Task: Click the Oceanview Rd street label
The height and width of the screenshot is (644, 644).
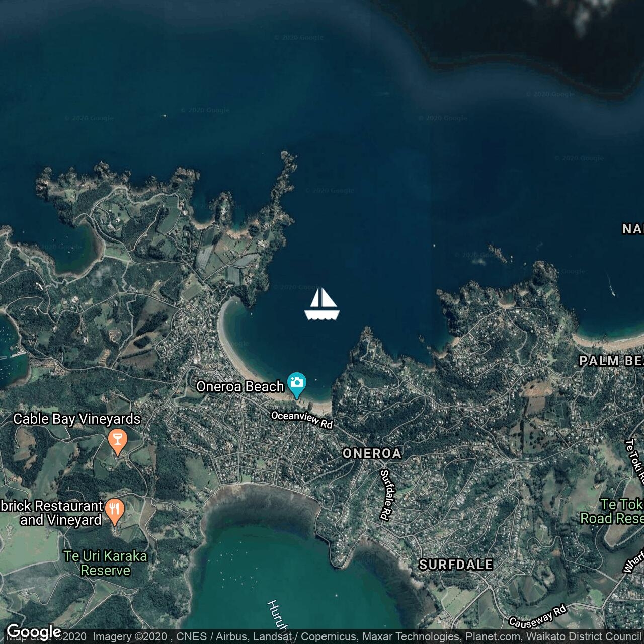Action: click(x=302, y=420)
